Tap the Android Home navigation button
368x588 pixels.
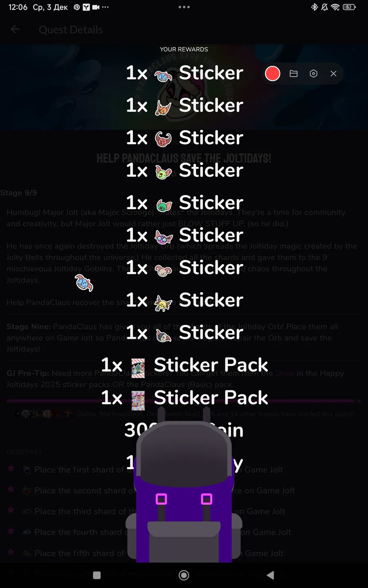point(184,575)
